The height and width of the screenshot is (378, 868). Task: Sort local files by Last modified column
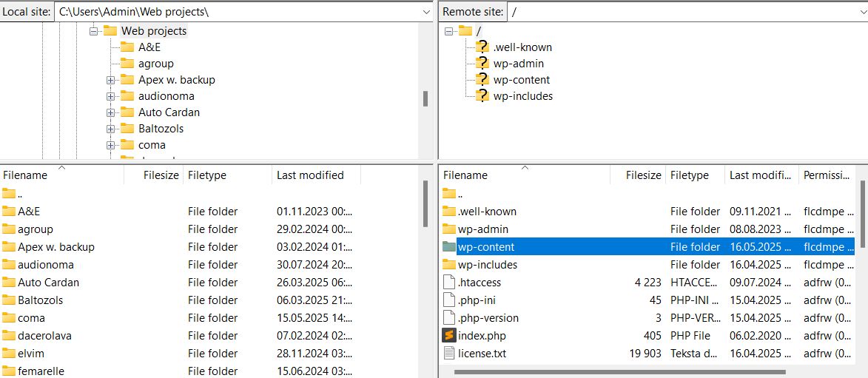point(316,175)
